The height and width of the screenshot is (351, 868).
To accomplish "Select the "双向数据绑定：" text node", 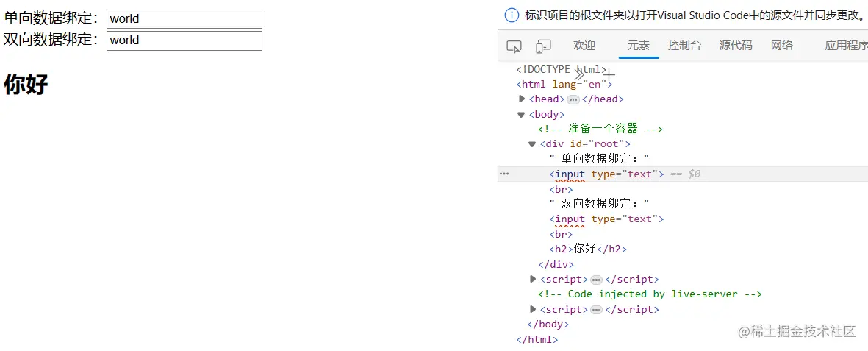I will click(x=599, y=204).
